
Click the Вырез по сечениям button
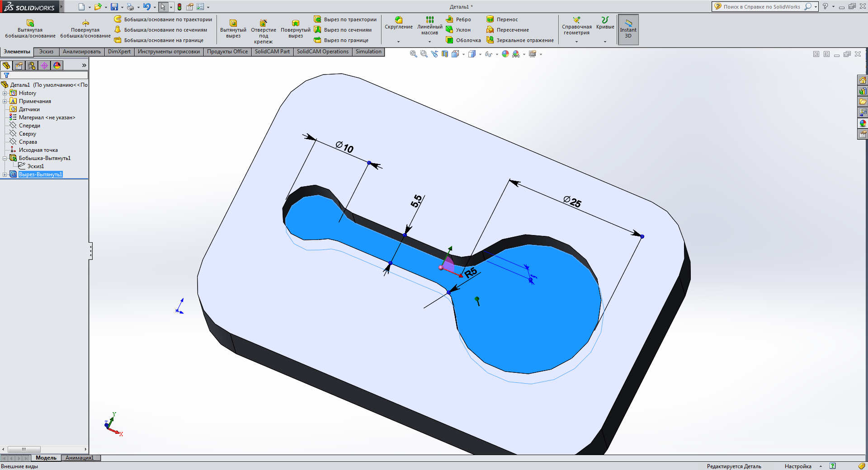[x=343, y=30]
